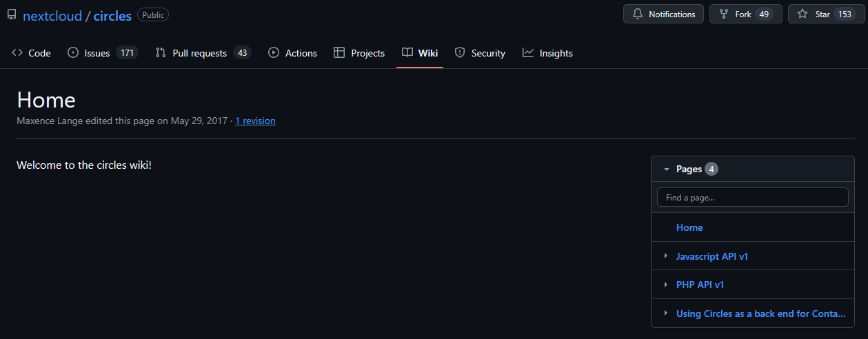View the Insights tab
This screenshot has width=868, height=339.
click(x=547, y=53)
